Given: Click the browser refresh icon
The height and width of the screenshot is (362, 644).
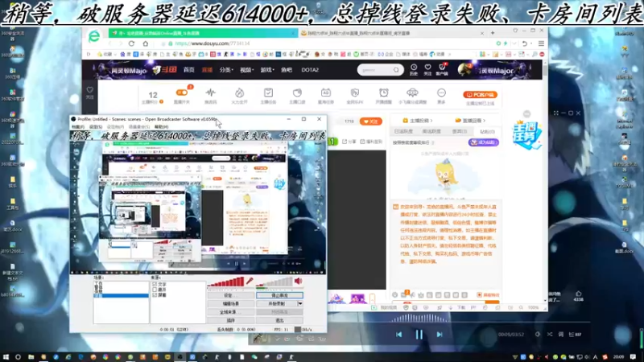Looking at the screenshot, I should [x=131, y=43].
